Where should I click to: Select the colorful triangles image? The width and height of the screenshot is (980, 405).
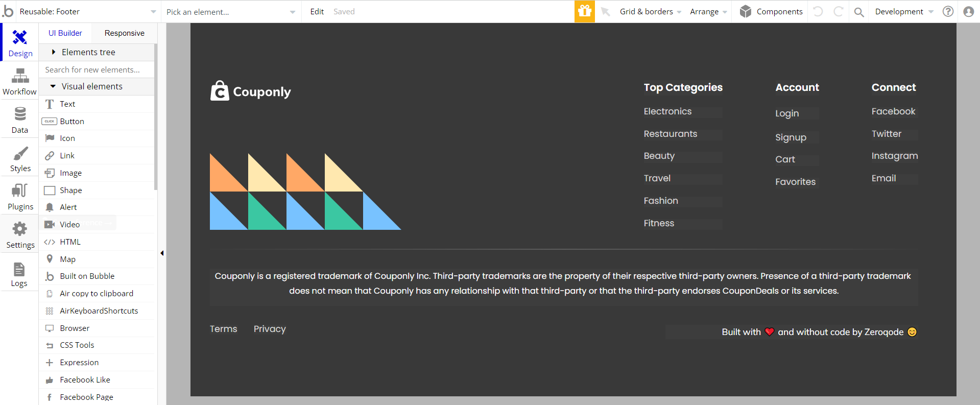(305, 192)
